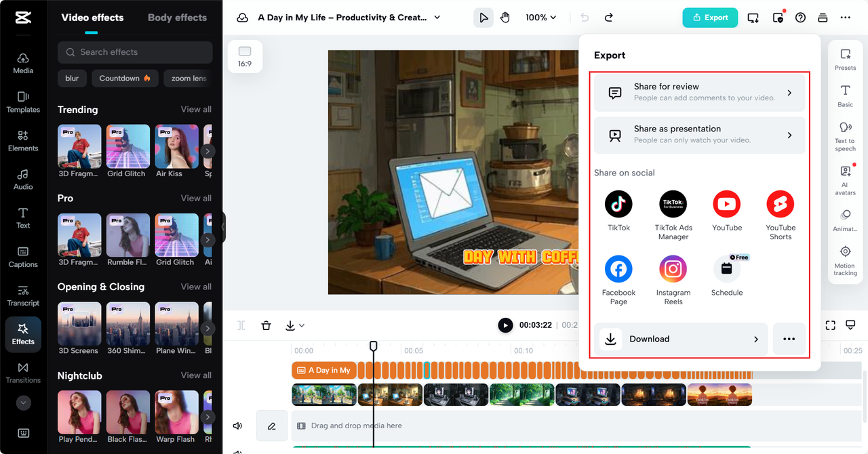This screenshot has height=454, width=868.
Task: Collapse the effects panel handle
Action: (x=223, y=228)
